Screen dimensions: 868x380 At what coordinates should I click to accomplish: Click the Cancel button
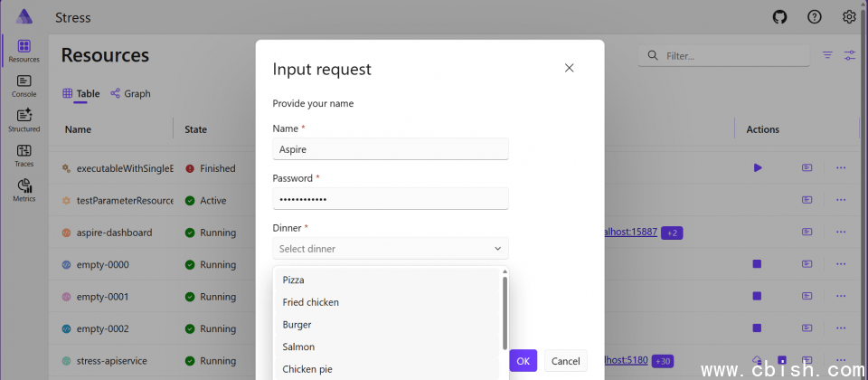coord(565,361)
